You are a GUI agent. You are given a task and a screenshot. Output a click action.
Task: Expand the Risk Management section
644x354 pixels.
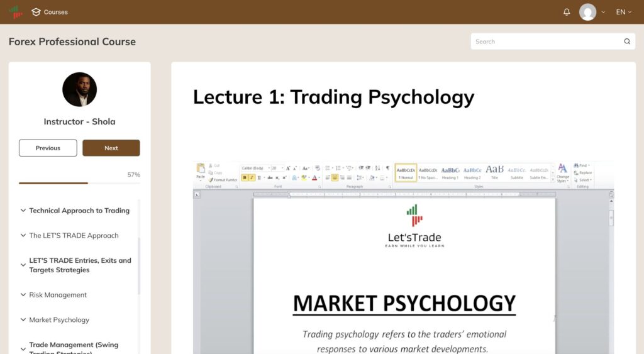point(54,295)
